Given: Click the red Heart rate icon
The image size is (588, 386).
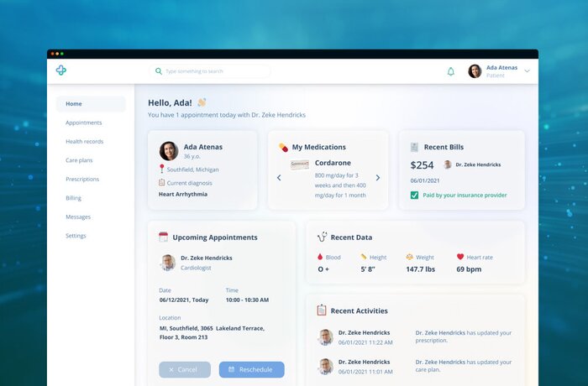Looking at the screenshot, I should coord(460,257).
